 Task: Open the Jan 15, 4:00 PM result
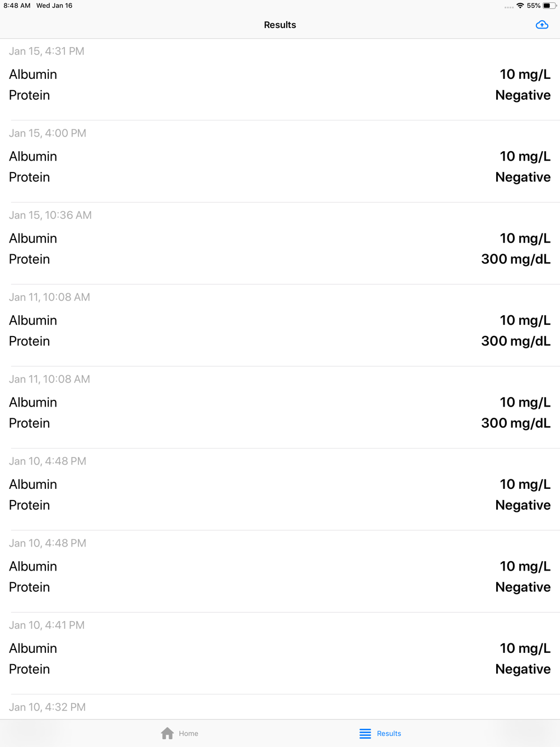(x=280, y=161)
